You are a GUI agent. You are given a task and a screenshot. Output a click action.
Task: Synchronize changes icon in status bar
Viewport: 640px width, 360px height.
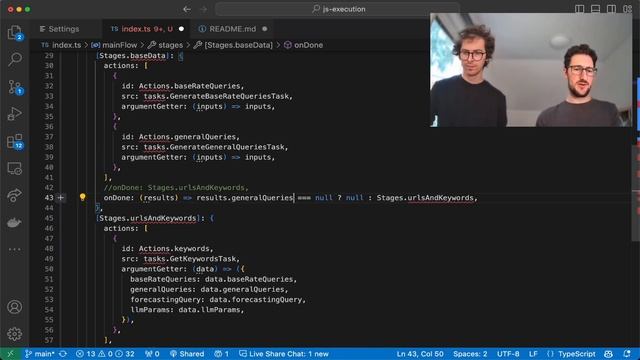point(63,354)
